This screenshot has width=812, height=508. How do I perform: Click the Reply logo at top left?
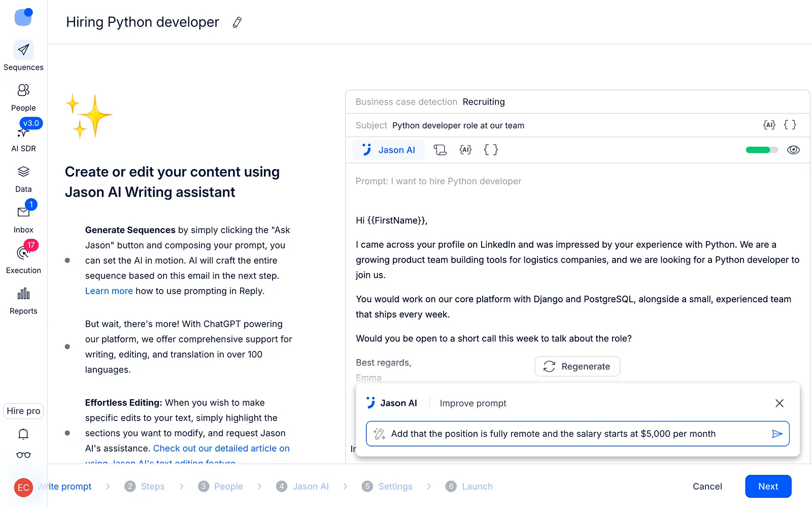(23, 17)
